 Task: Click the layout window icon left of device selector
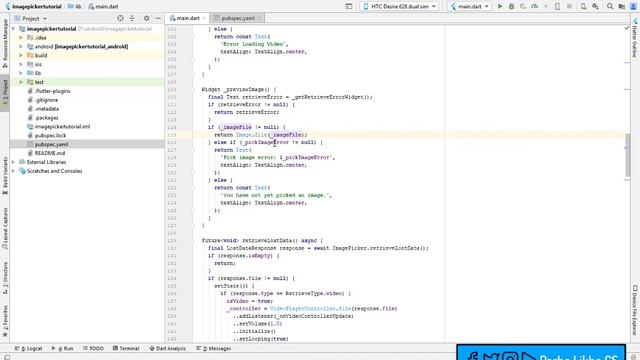349,7
